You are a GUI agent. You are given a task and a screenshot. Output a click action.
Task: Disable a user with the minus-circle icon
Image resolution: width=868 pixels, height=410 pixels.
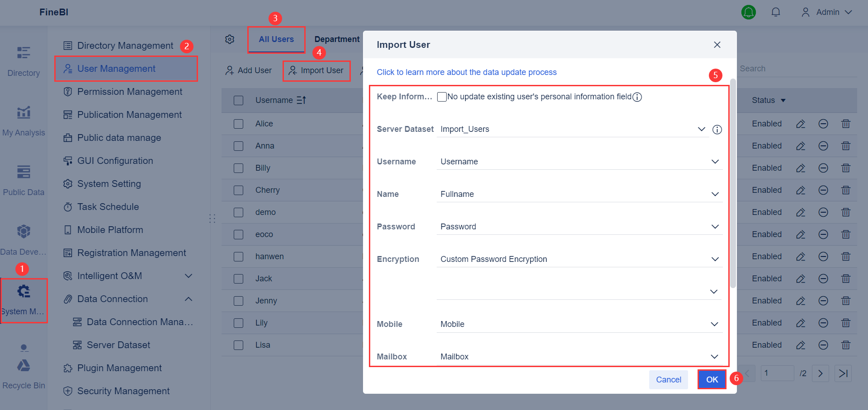(x=823, y=124)
